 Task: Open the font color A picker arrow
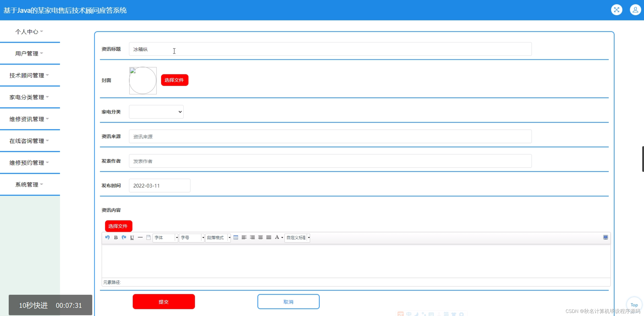[282, 238]
